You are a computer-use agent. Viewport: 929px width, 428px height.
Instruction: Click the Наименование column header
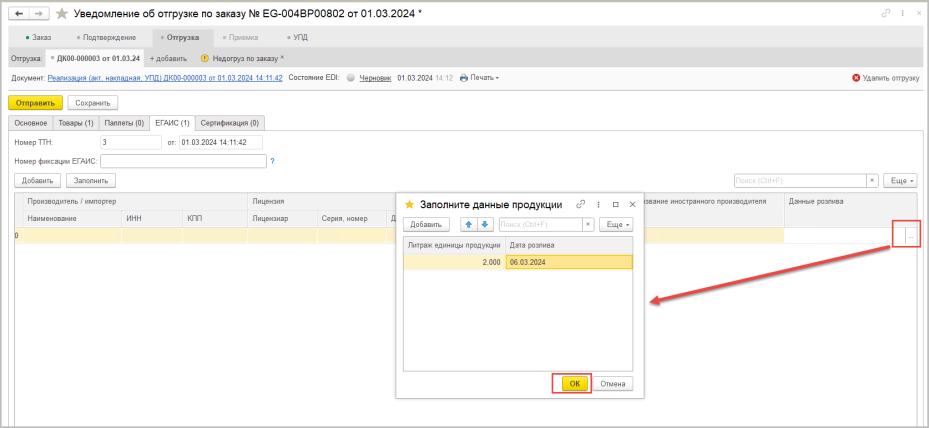72,219
